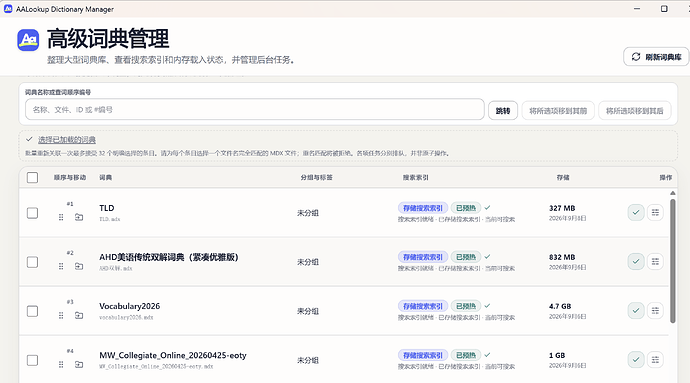Open the list menu button for TLD

(655, 213)
